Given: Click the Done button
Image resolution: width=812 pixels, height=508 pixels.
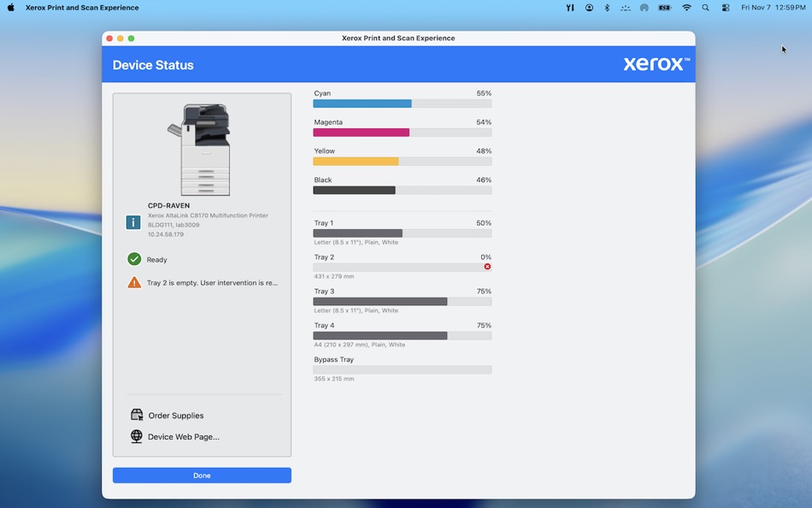Looking at the screenshot, I should [202, 475].
